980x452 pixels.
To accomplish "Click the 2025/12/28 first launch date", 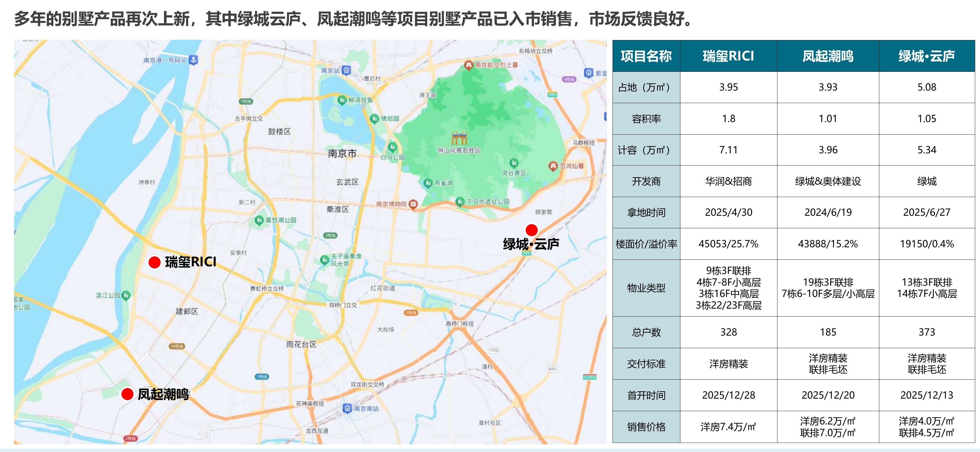I will click(729, 395).
